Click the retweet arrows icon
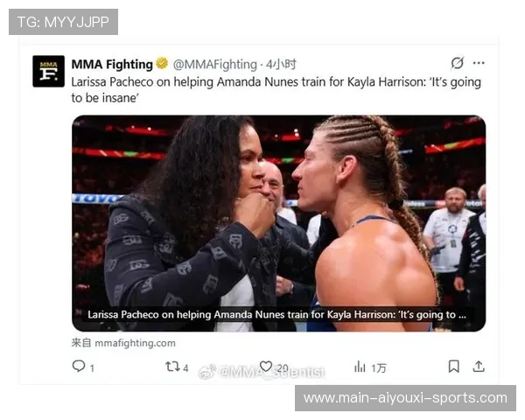525x420 pixels. tap(172, 367)
